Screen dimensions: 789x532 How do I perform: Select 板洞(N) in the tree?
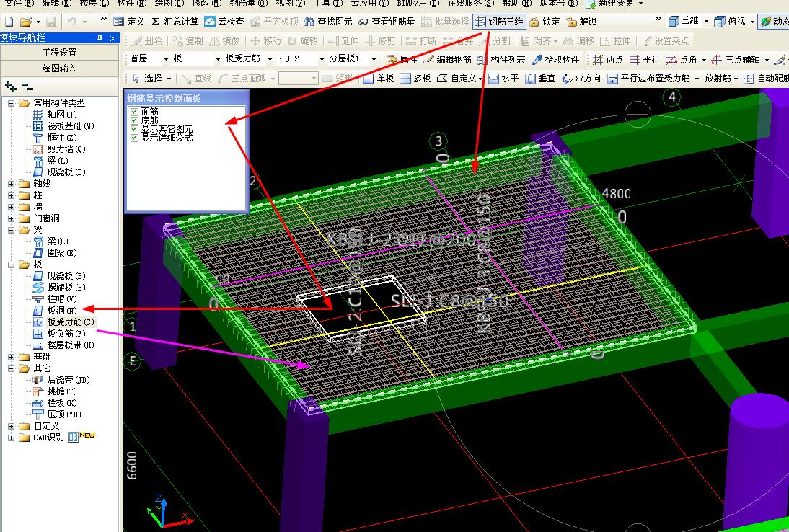point(62,311)
